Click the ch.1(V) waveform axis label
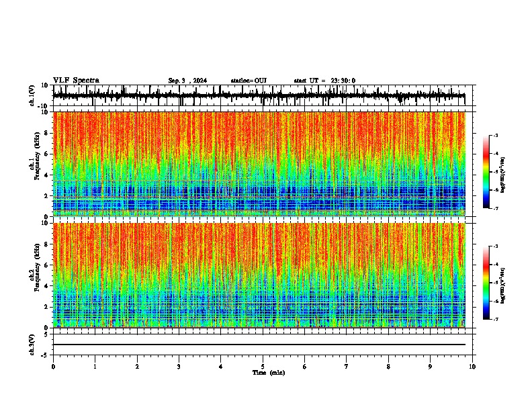The height and width of the screenshot is (411, 532). [x=32, y=95]
